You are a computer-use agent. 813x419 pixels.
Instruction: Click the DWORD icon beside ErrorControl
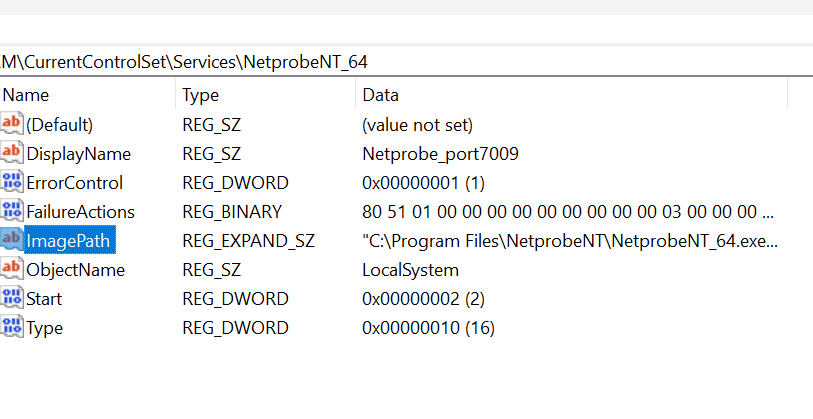click(x=12, y=183)
